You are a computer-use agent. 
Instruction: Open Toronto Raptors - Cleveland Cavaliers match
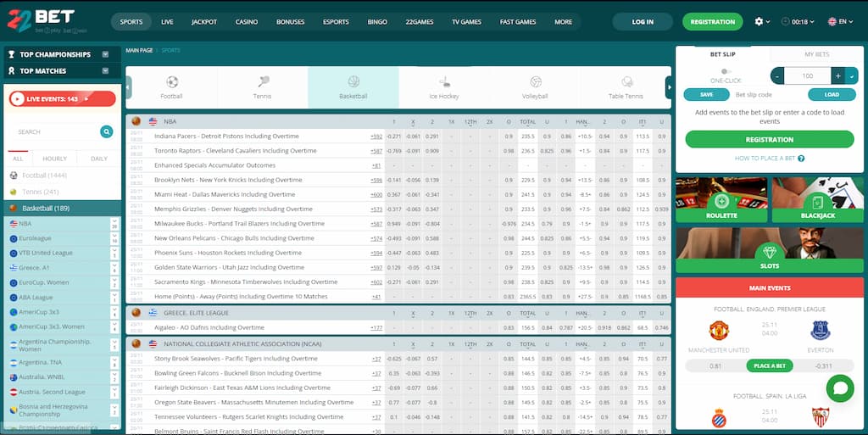pos(236,151)
